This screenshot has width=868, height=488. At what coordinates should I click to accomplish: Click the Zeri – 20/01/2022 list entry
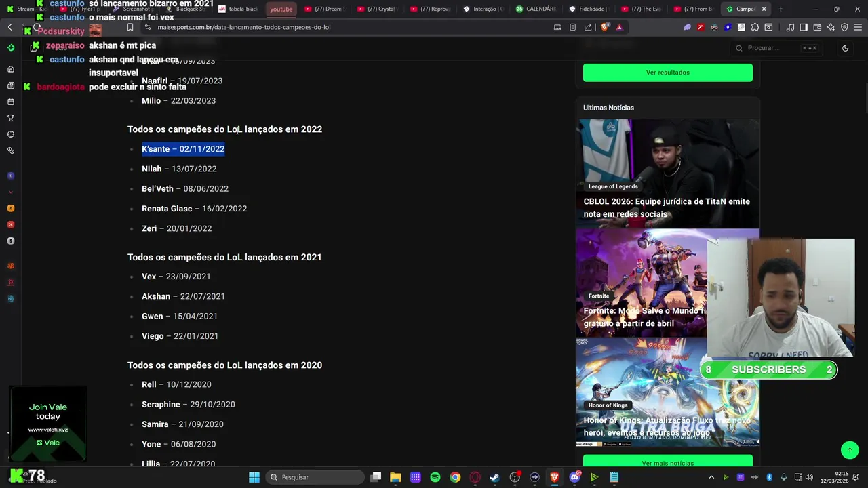[176, 228]
